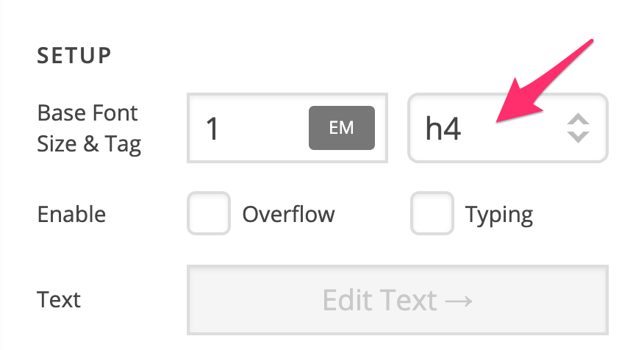Viewport: 644px width, 350px height.
Task: Click the Typing label text
Action: click(499, 215)
